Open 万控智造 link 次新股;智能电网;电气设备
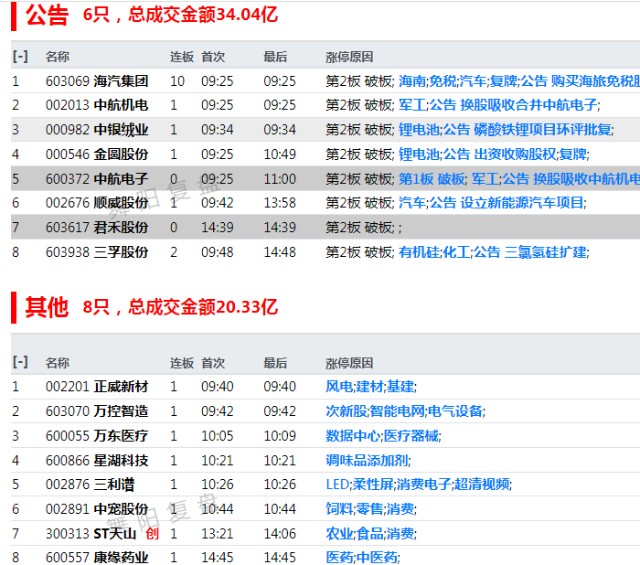 coord(404,411)
